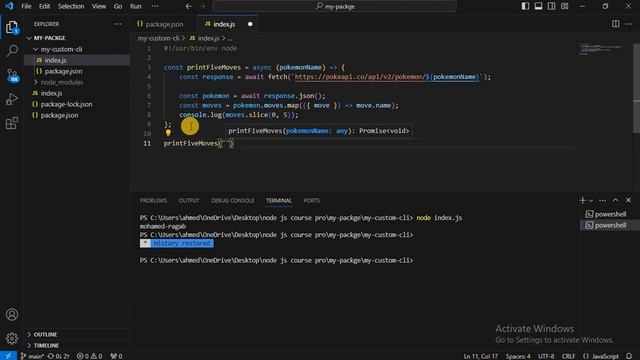Image resolution: width=640 pixels, height=360 pixels.
Task: Go back with the navigation arrow
Action: pyautogui.click(x=189, y=6)
